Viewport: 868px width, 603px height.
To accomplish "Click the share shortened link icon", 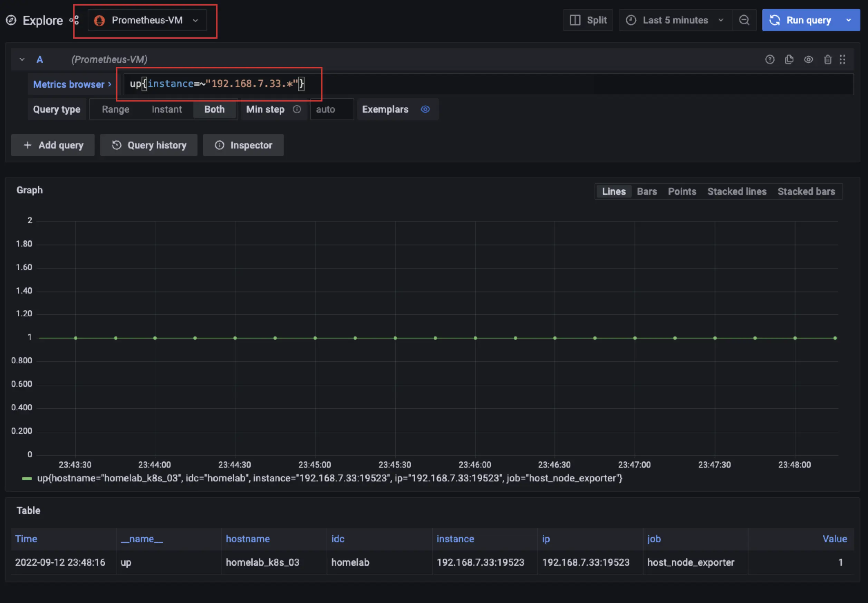I will coord(75,20).
